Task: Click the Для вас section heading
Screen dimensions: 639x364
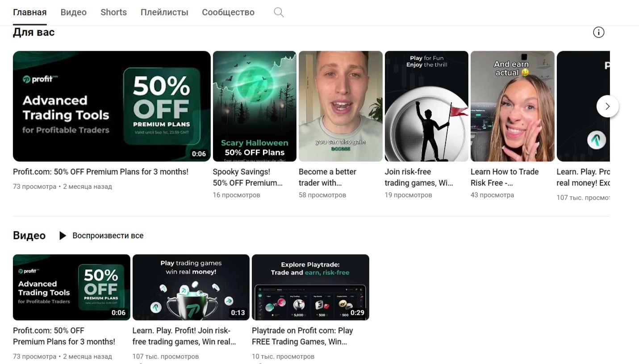Action: click(x=34, y=32)
